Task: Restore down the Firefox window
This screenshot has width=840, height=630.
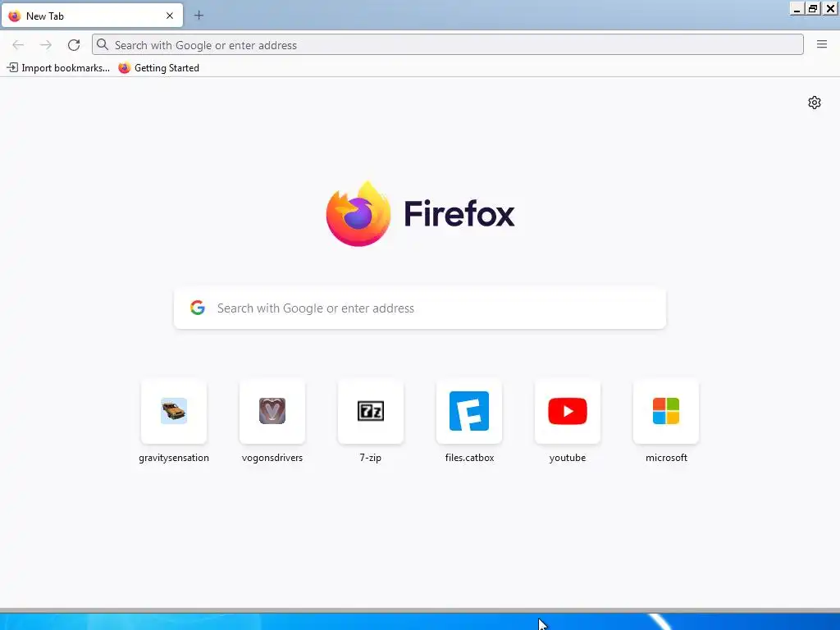Action: click(x=813, y=8)
